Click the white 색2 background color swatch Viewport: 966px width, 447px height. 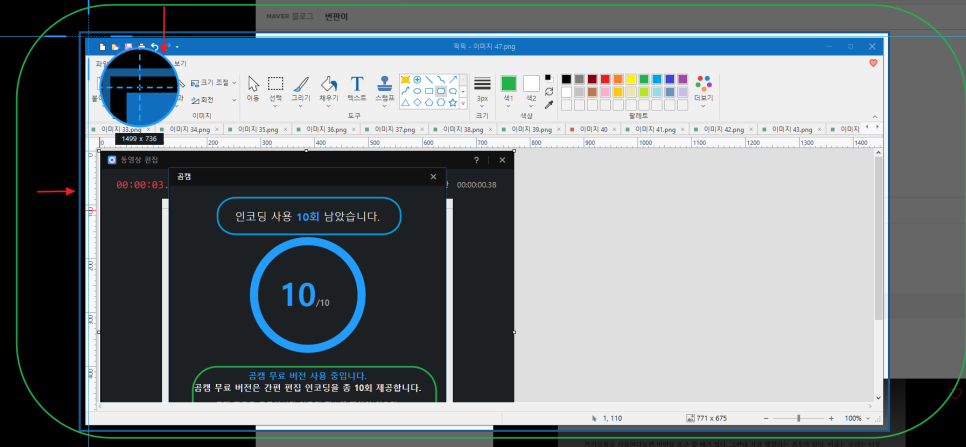pyautogui.click(x=531, y=83)
